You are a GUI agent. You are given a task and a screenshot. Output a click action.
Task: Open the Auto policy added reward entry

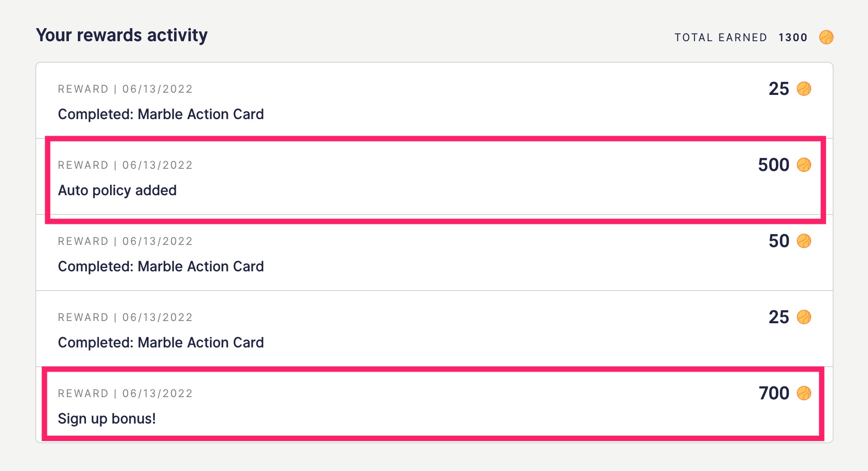pyautogui.click(x=117, y=190)
